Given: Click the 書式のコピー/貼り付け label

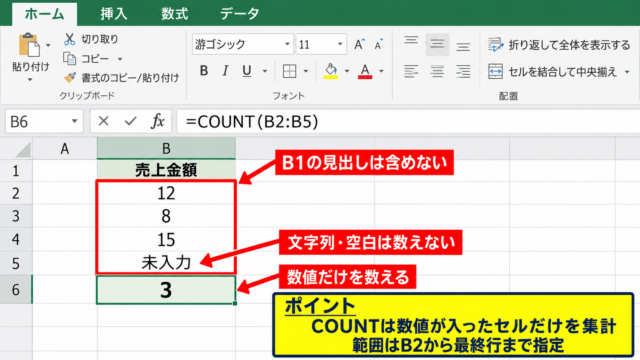Looking at the screenshot, I should click(130, 78).
